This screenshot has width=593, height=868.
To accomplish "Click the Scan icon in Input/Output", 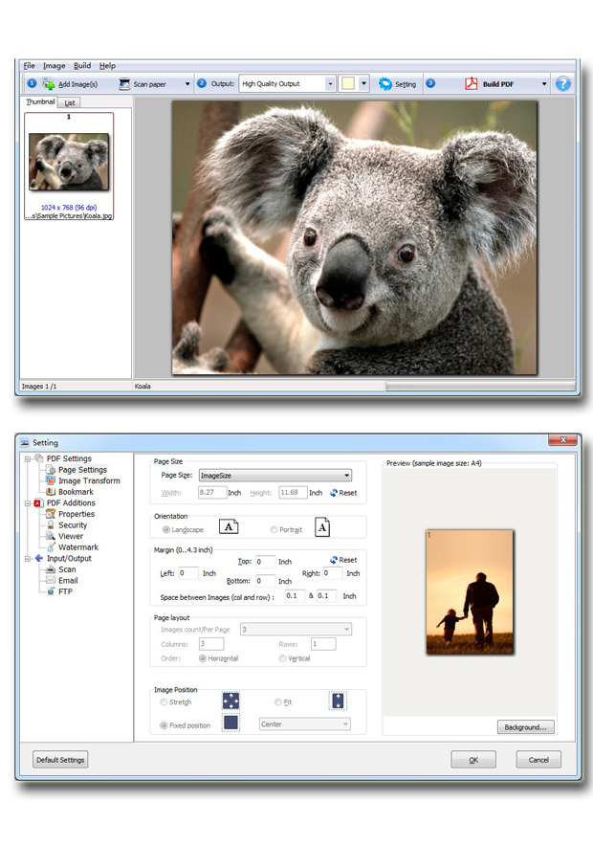I will (x=51, y=569).
